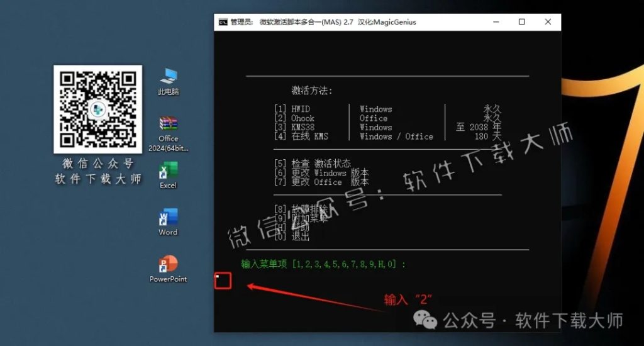Select the [4] 在线 KMS line
This screenshot has height=346, width=644.
click(301, 137)
